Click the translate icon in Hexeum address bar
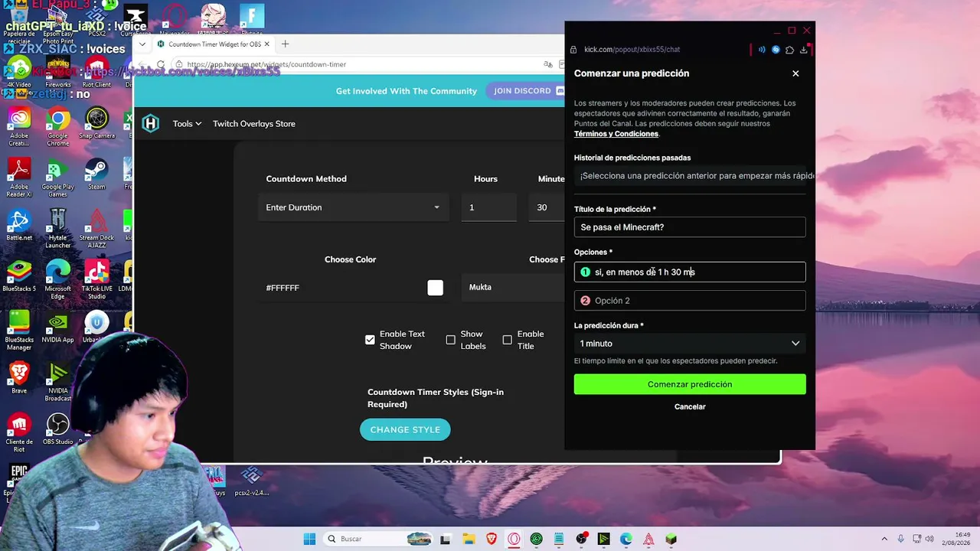The width and height of the screenshot is (980, 551). coord(548,64)
